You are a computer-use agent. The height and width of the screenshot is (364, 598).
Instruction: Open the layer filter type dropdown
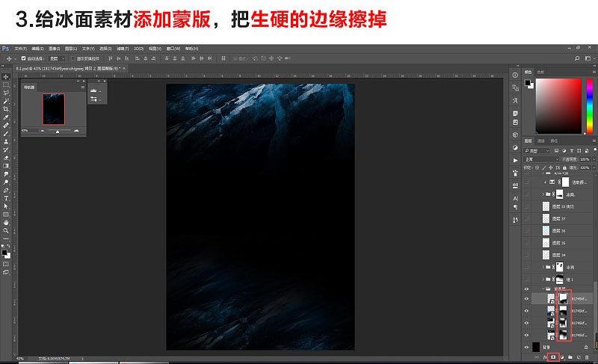click(x=537, y=150)
